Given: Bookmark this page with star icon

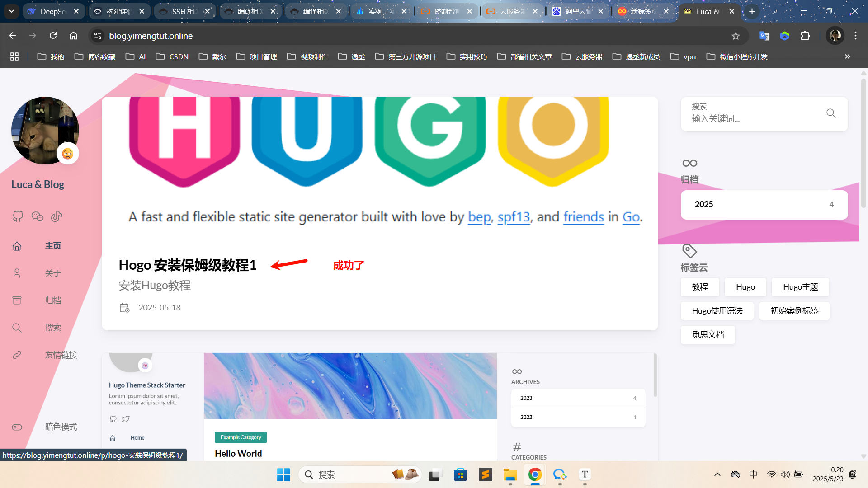Looking at the screenshot, I should (x=736, y=36).
